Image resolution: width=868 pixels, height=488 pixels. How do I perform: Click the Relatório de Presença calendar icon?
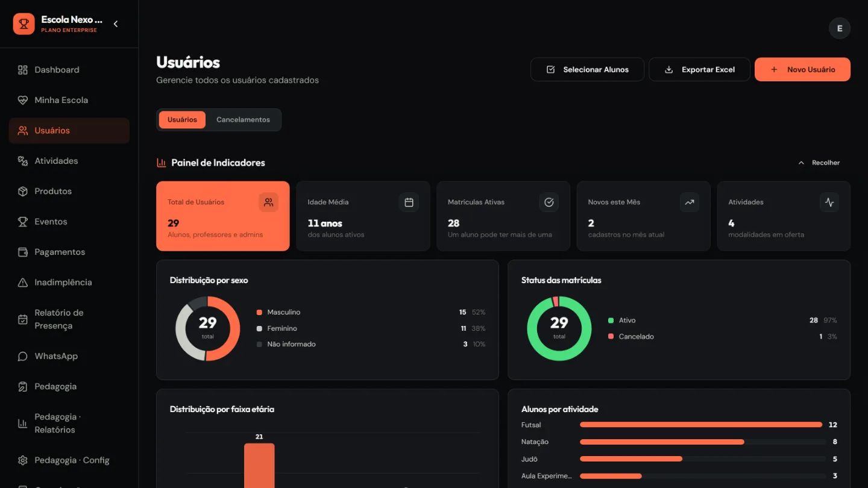coord(23,319)
